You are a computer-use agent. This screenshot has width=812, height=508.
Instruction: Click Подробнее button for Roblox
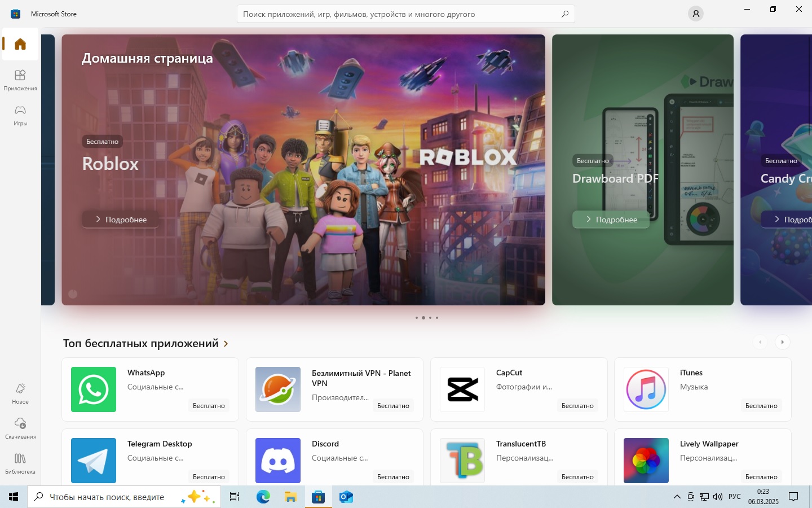[121, 219]
